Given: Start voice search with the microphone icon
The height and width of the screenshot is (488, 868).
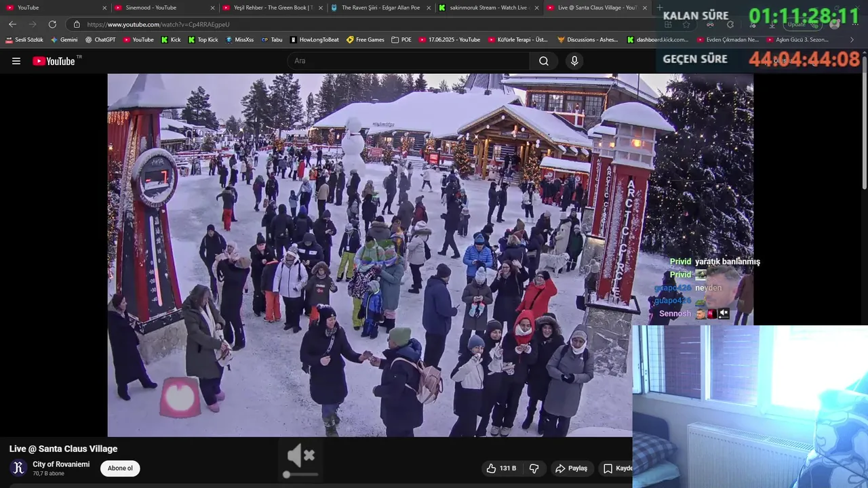Looking at the screenshot, I should tap(574, 61).
